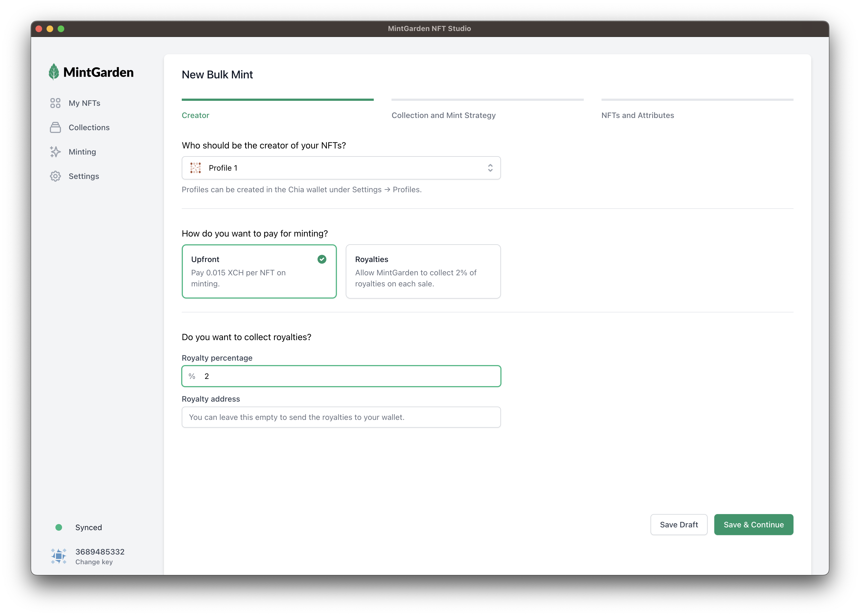Click the Creator step tab
The image size is (860, 616).
coord(195,115)
